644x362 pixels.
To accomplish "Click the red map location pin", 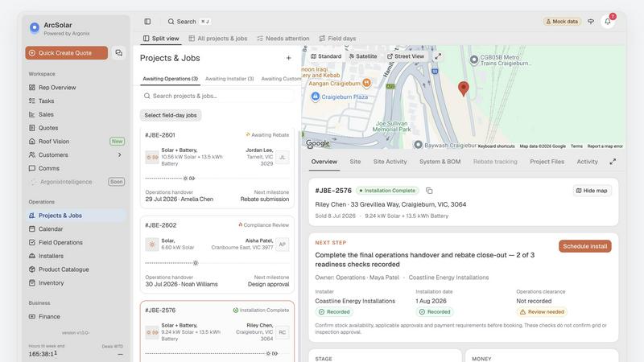I will 464,88.
